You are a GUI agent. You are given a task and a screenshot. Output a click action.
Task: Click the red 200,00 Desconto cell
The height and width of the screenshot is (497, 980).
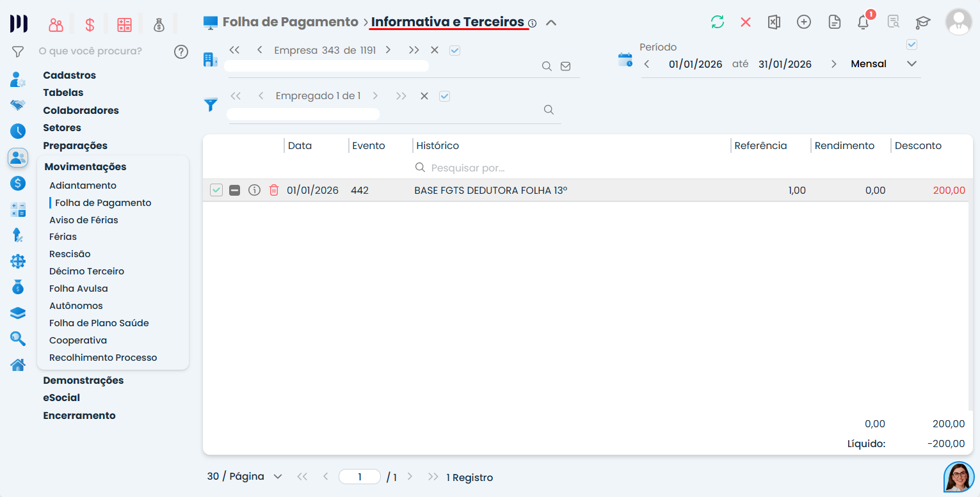(x=949, y=190)
